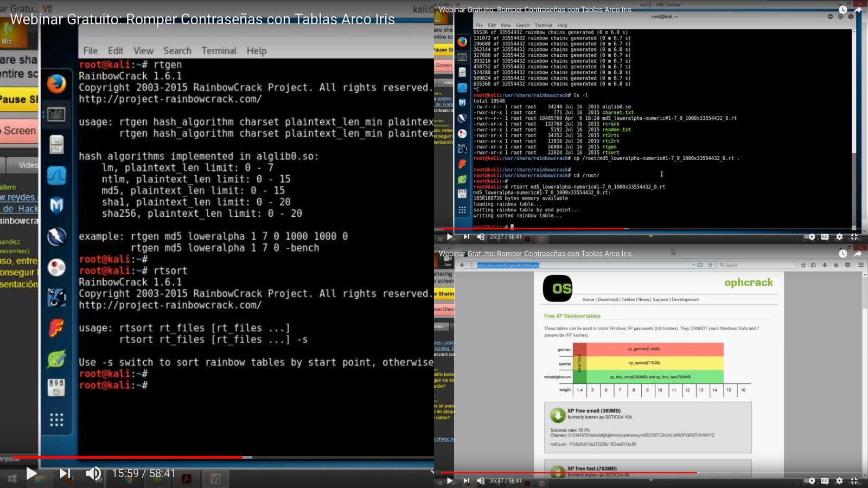
Task: Open settings gear on the top-right video
Action: pos(839,237)
